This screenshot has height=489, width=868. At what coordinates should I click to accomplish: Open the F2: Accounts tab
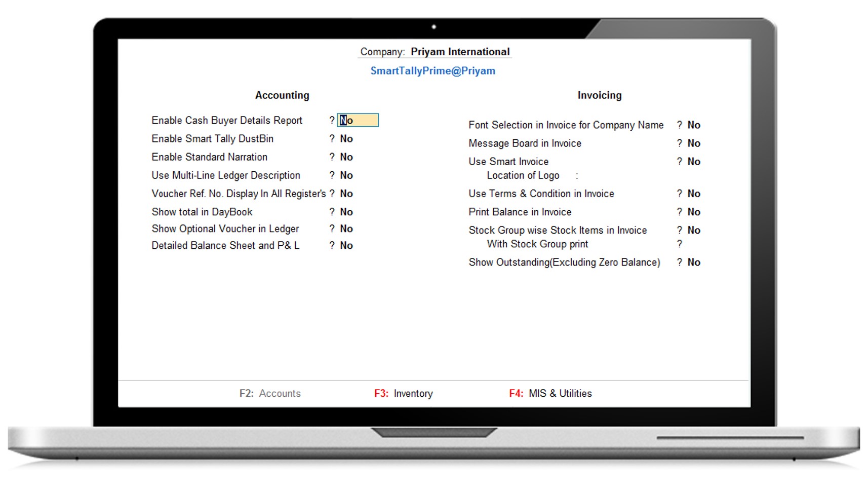click(x=270, y=393)
